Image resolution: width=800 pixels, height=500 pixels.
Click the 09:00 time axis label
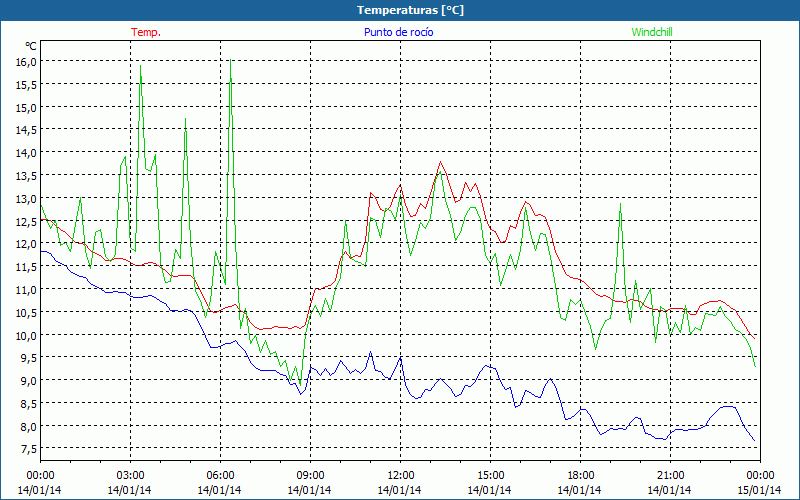310,476
